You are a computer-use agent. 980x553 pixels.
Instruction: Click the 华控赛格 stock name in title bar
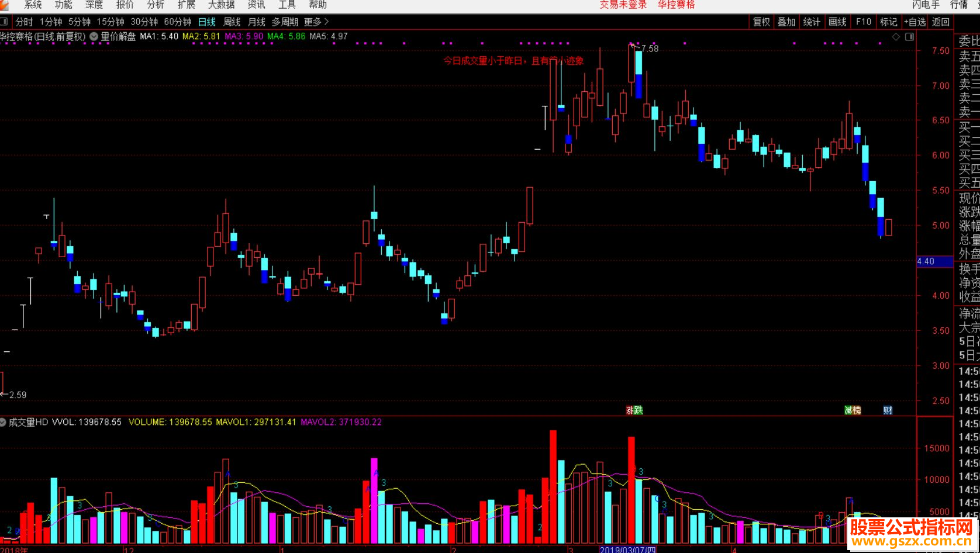[676, 5]
